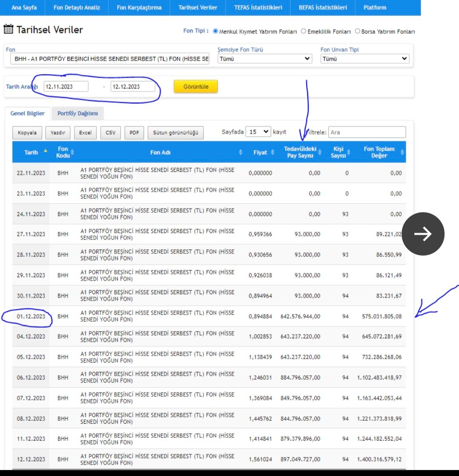459x476 pixels.
Task: Click the calendar icon beside Tarihsel Veriler
Action: pos(8,29)
